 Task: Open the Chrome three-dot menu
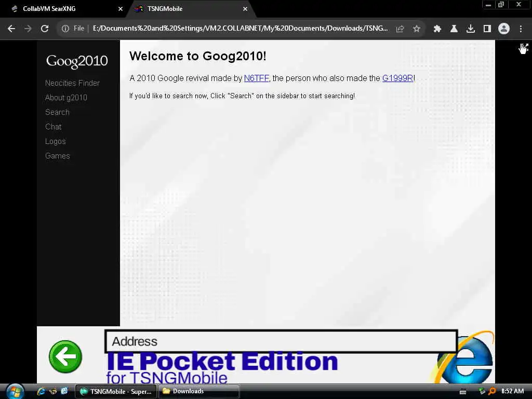click(x=521, y=29)
